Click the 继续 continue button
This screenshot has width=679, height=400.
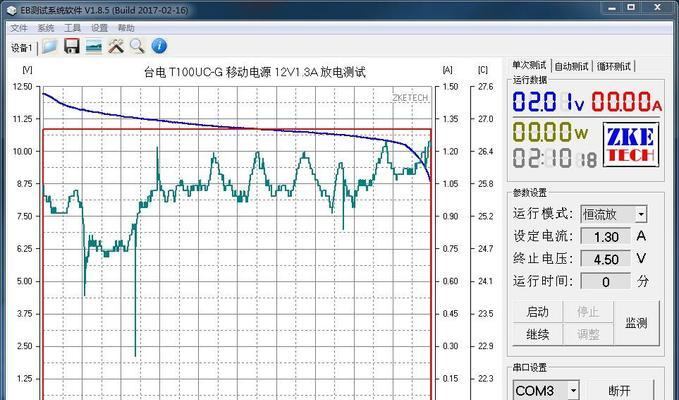click(x=537, y=334)
